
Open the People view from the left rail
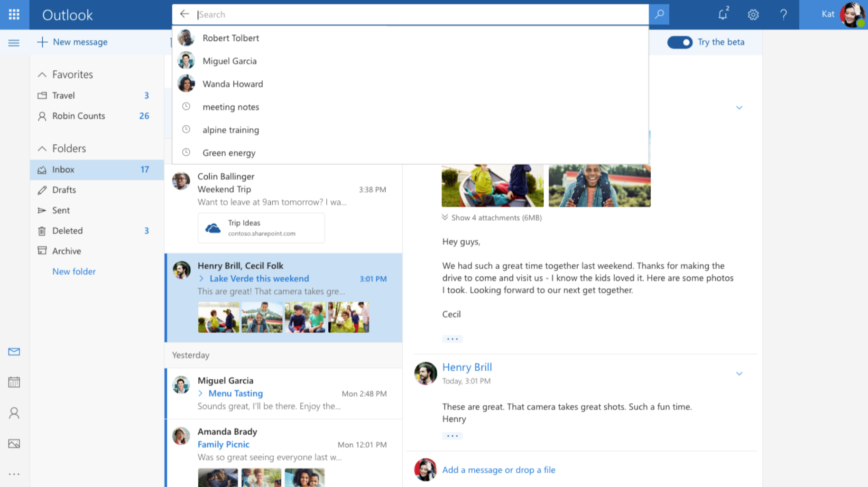[14, 413]
